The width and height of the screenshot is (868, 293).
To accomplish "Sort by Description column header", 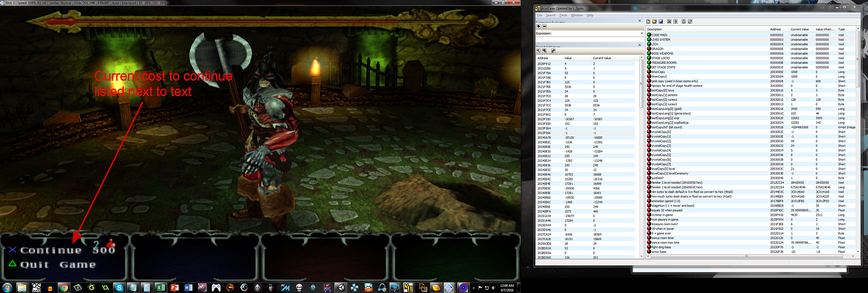I will pyautogui.click(x=707, y=29).
